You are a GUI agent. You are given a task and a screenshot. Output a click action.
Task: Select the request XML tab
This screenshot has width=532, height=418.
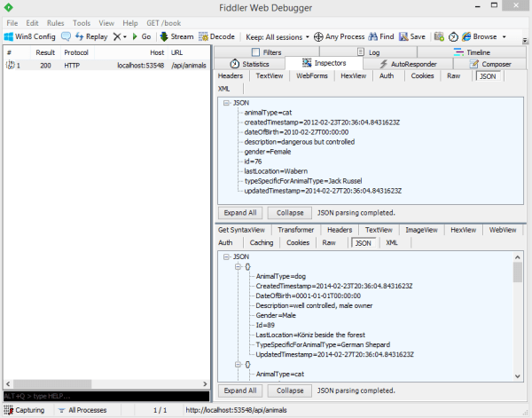(223, 89)
